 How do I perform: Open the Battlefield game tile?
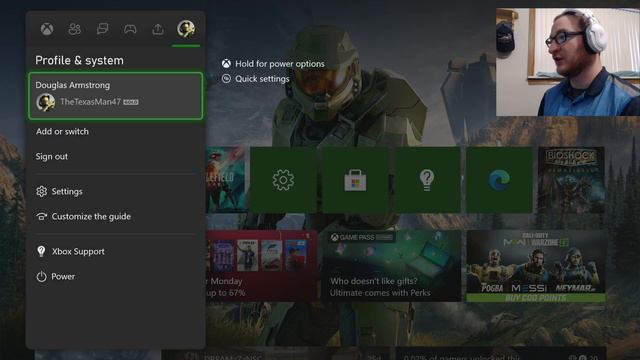(x=225, y=180)
